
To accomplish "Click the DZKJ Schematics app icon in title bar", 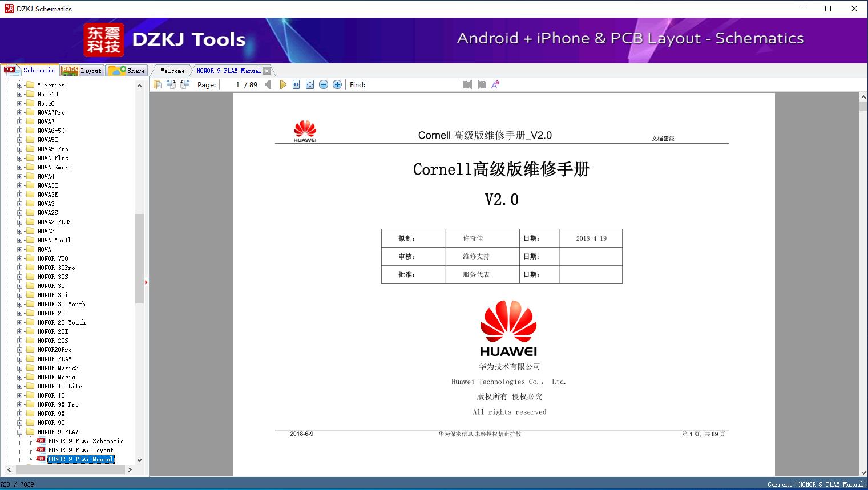I will tap(9, 9).
